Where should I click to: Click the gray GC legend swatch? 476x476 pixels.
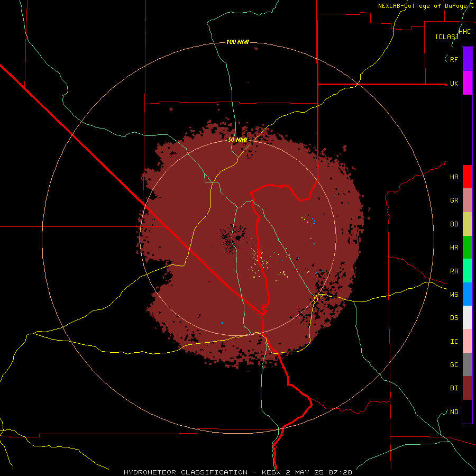click(467, 364)
